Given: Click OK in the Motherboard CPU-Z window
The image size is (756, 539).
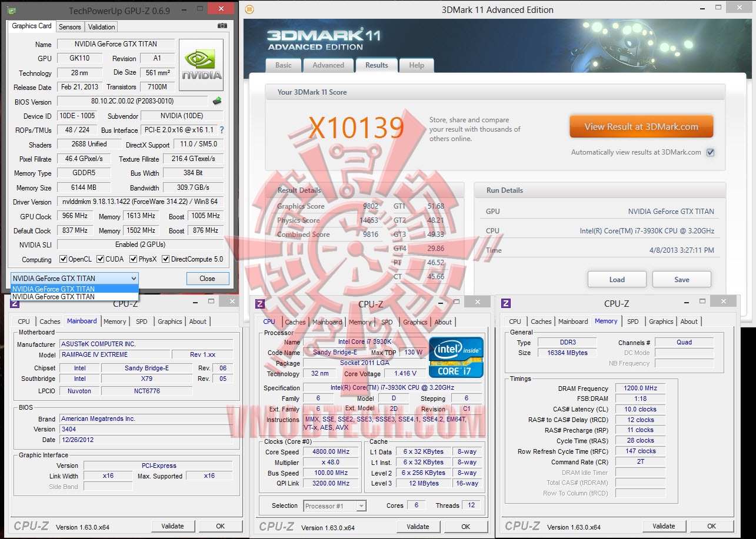Looking at the screenshot, I should (221, 526).
